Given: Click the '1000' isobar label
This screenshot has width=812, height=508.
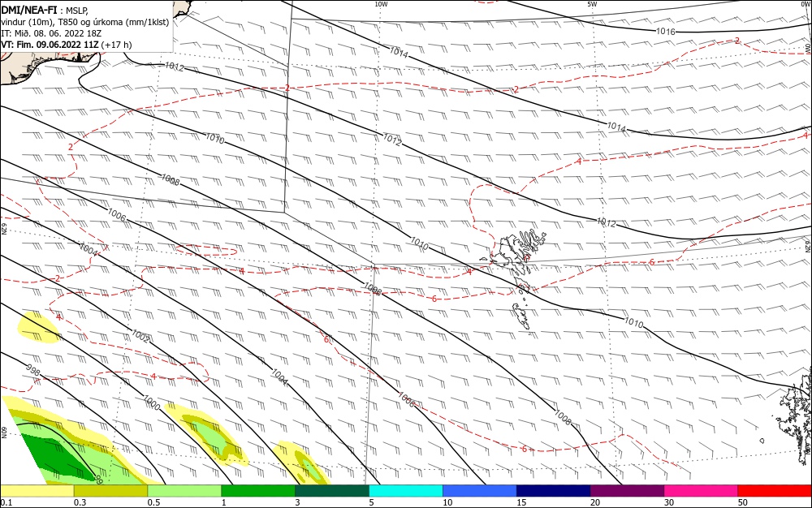Looking at the screenshot, I should [151, 403].
